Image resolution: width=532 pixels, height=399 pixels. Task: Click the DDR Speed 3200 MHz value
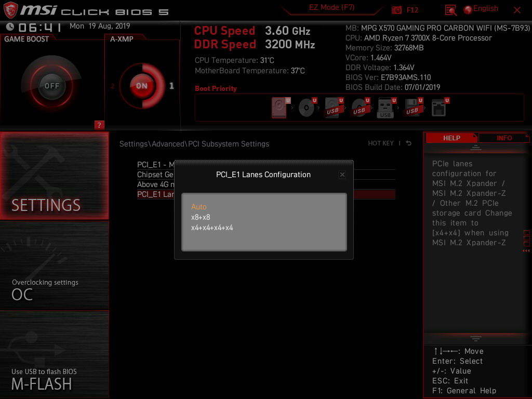click(290, 44)
